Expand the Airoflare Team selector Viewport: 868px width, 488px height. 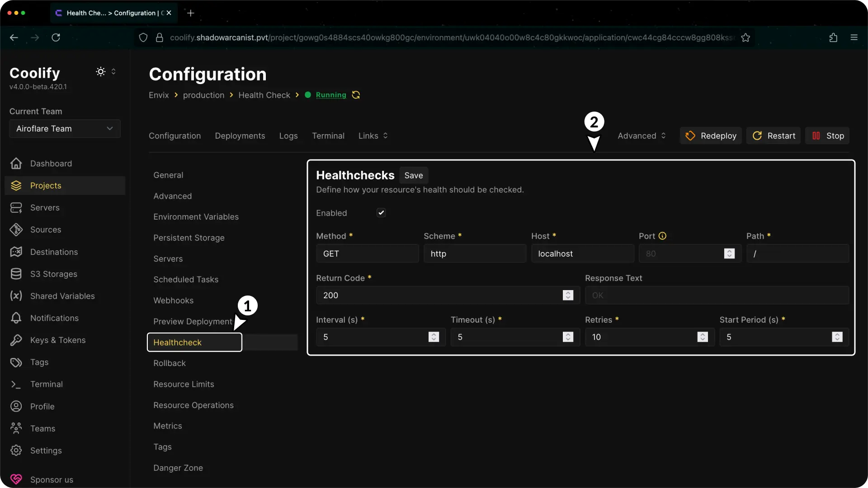click(x=65, y=129)
